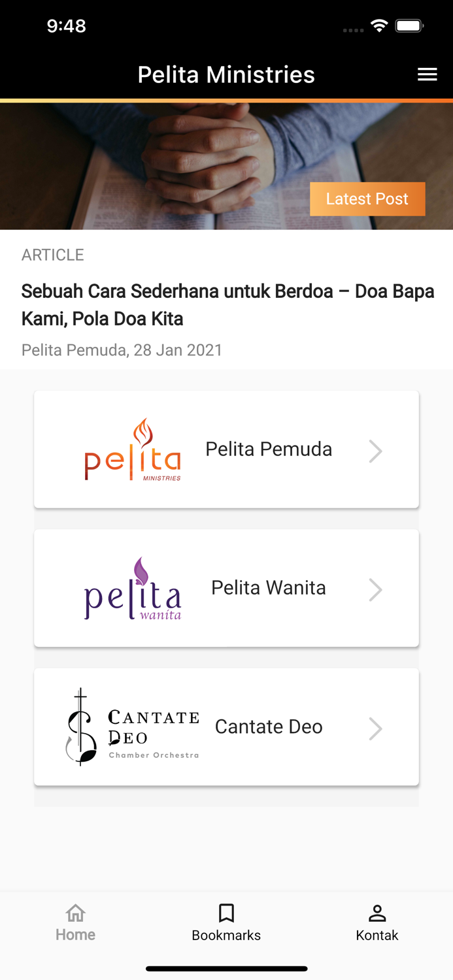Screen dimensions: 453x980
Task: Select the Pelita Pemuda card
Action: (226, 449)
